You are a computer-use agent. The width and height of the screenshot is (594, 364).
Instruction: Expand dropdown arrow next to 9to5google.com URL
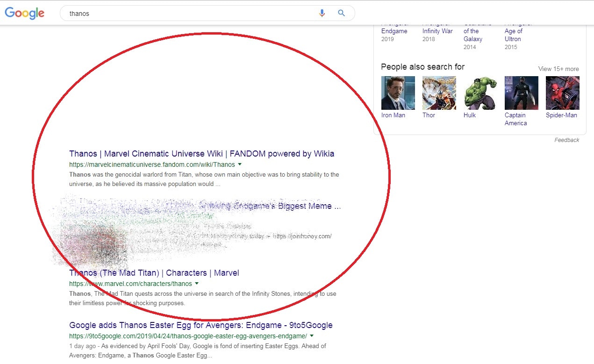point(312,336)
